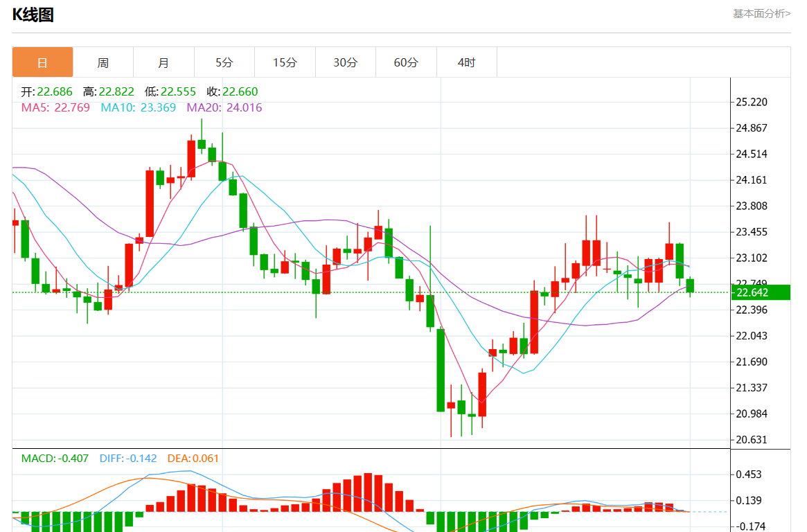
Task: Click the 20.631 price axis label
Action: click(x=752, y=439)
